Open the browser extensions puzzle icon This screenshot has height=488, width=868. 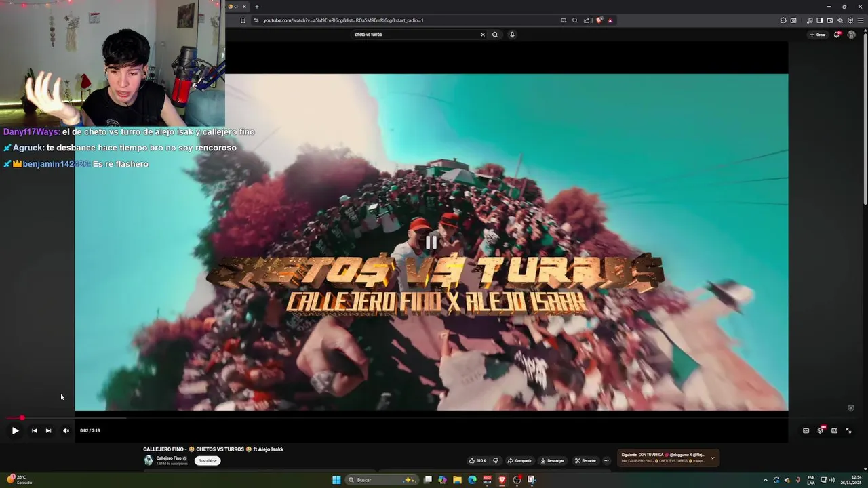783,20
